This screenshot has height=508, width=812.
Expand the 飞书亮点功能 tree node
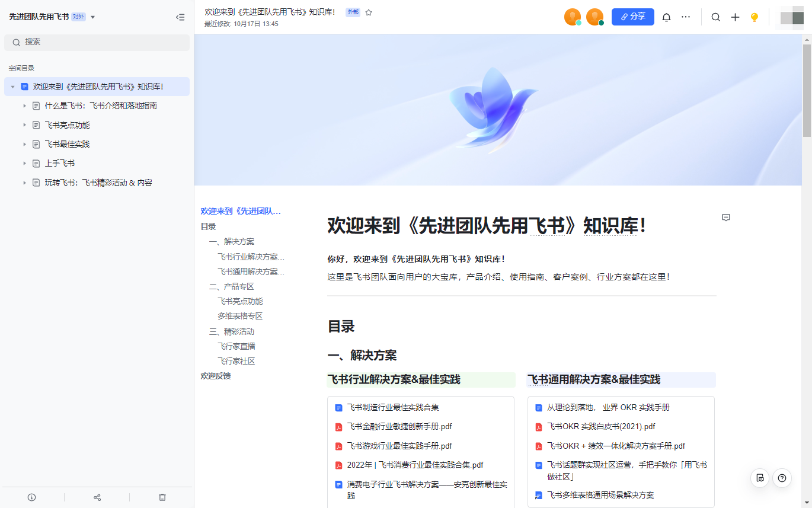click(x=25, y=125)
